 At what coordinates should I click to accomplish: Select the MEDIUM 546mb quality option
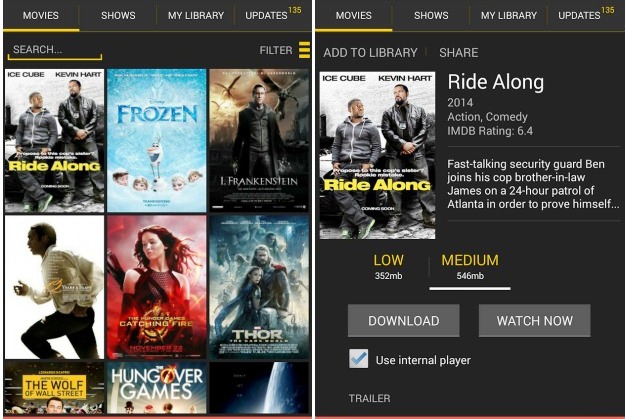tap(470, 266)
